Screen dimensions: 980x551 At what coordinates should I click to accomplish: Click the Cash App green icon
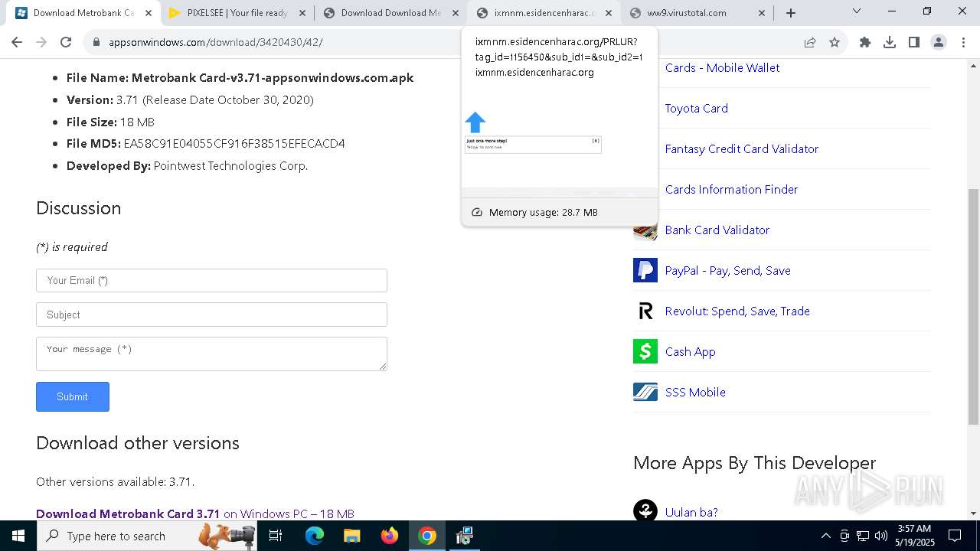[x=645, y=351]
